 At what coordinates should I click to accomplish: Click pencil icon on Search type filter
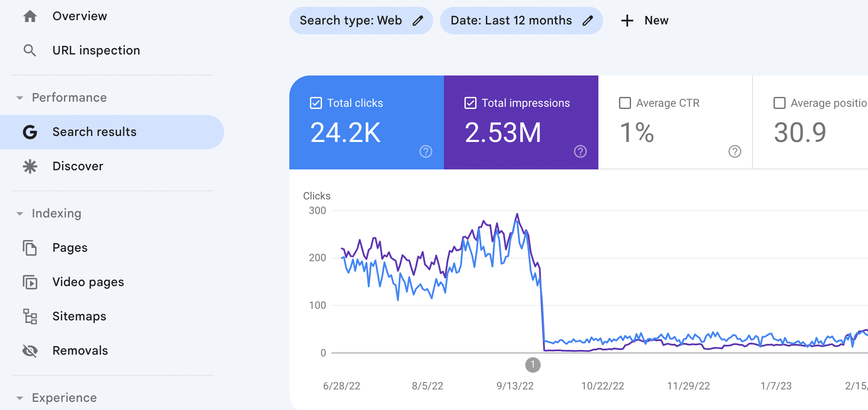418,21
